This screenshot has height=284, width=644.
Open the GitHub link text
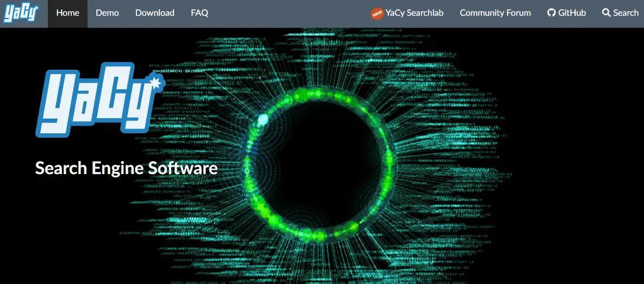pyautogui.click(x=572, y=13)
